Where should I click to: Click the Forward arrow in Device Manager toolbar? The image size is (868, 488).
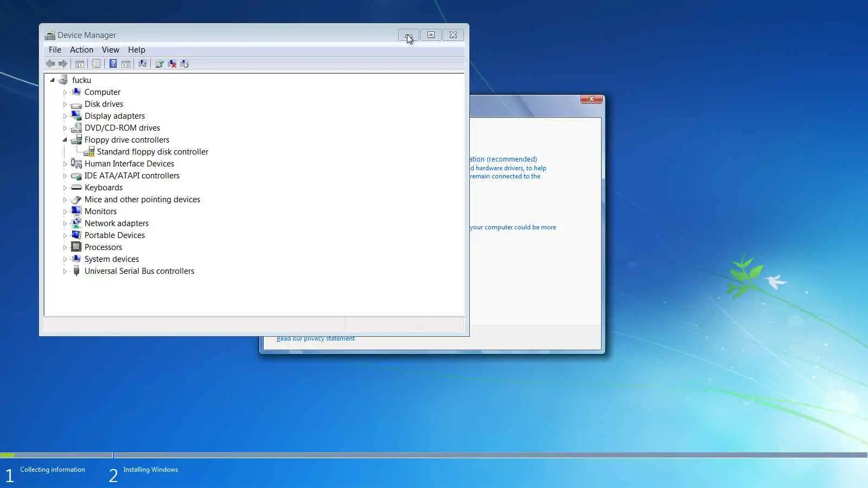[x=63, y=64]
